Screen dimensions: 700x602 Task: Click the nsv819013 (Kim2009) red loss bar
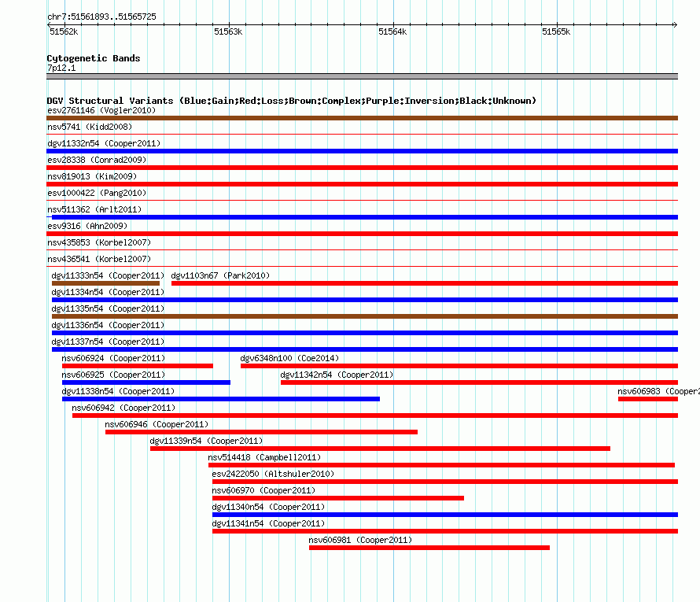click(362, 184)
